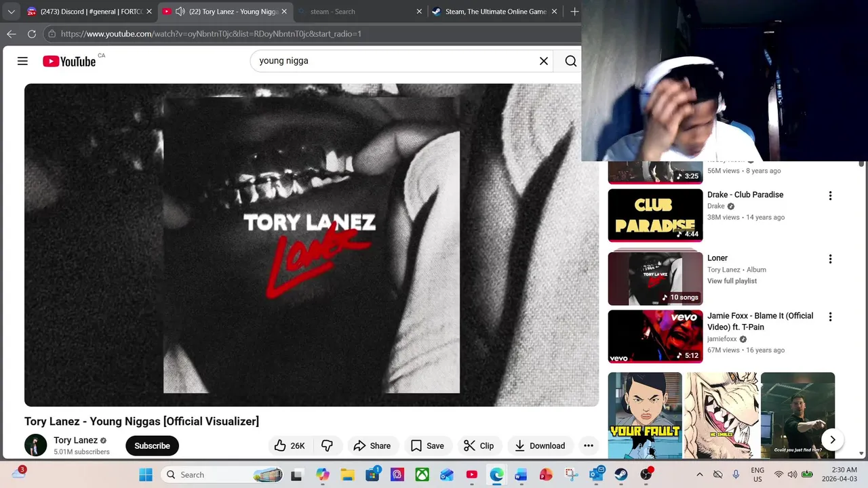Advance the Shorts shelf with next arrow
The image size is (868, 488).
(832, 439)
